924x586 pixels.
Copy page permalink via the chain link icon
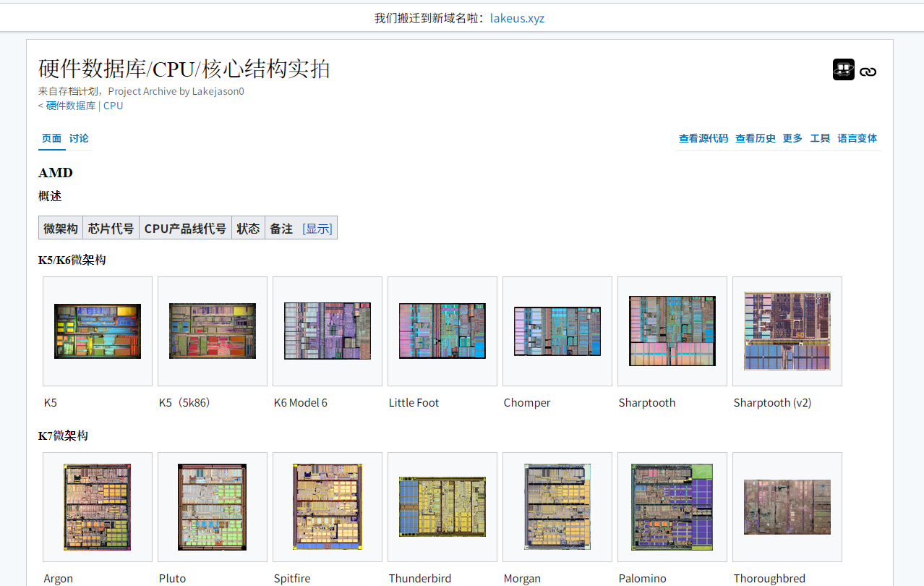[868, 70]
